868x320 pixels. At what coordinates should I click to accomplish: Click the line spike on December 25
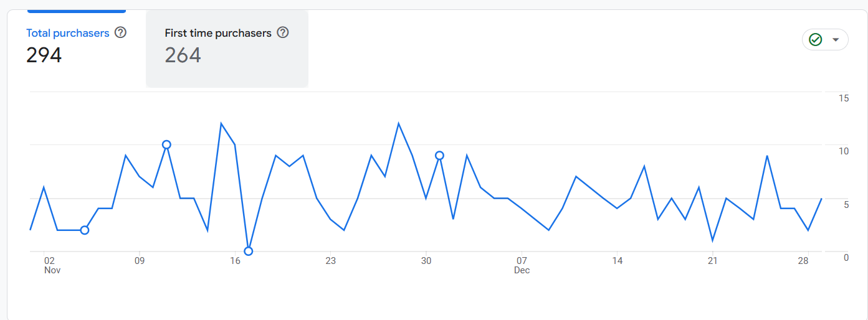(x=767, y=156)
